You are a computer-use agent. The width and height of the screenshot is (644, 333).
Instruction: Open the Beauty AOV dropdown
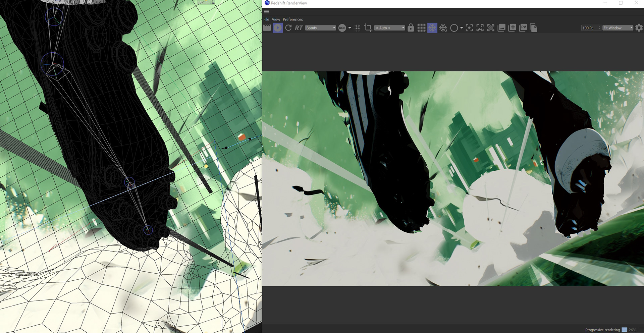(x=320, y=28)
